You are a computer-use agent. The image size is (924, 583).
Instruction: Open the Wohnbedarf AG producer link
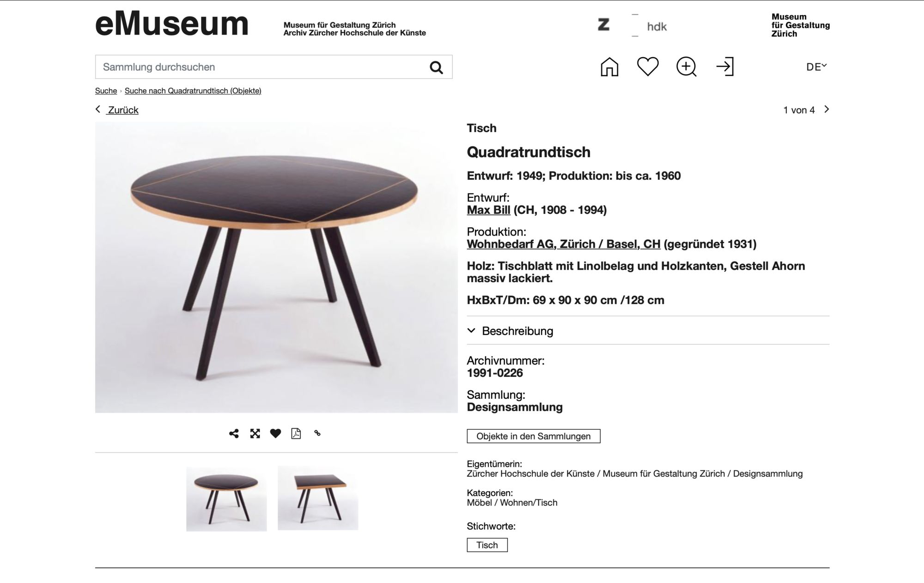tap(564, 244)
